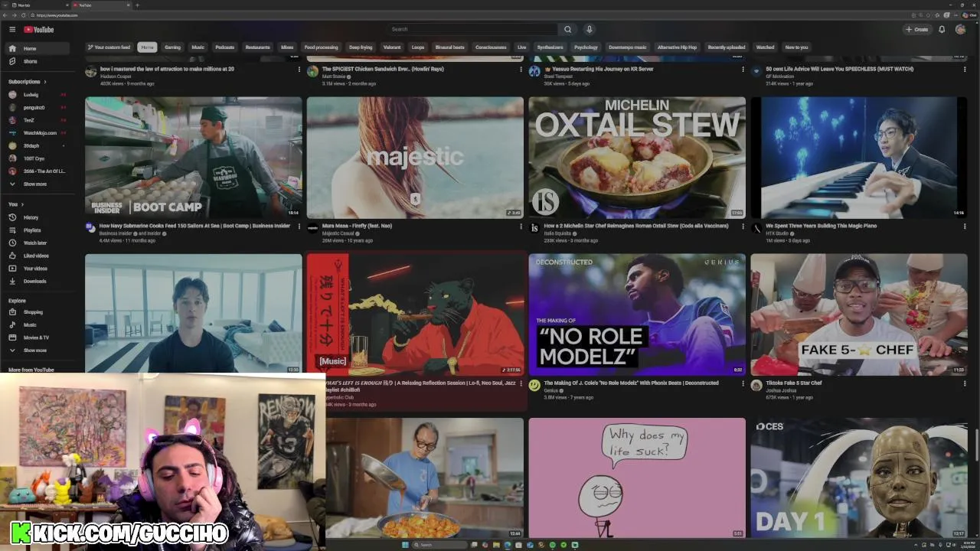Select the Podcasts filter chip
The height and width of the screenshot is (551, 980).
click(x=225, y=47)
